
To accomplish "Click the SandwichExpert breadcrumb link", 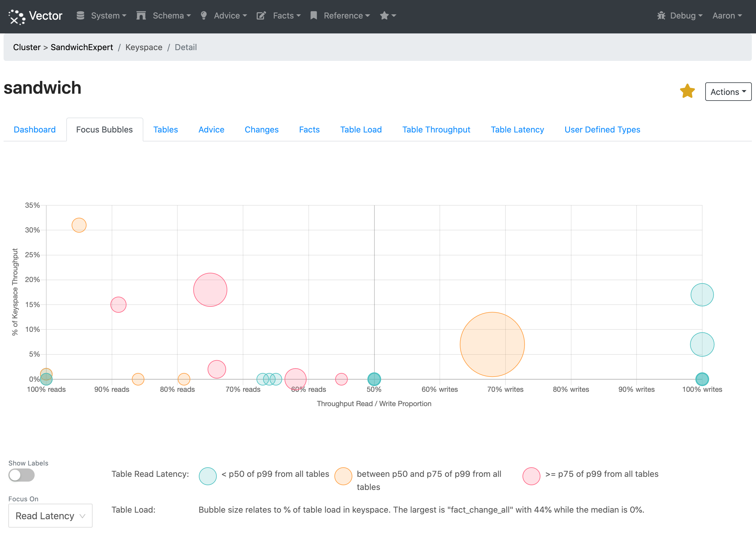I will coord(82,47).
